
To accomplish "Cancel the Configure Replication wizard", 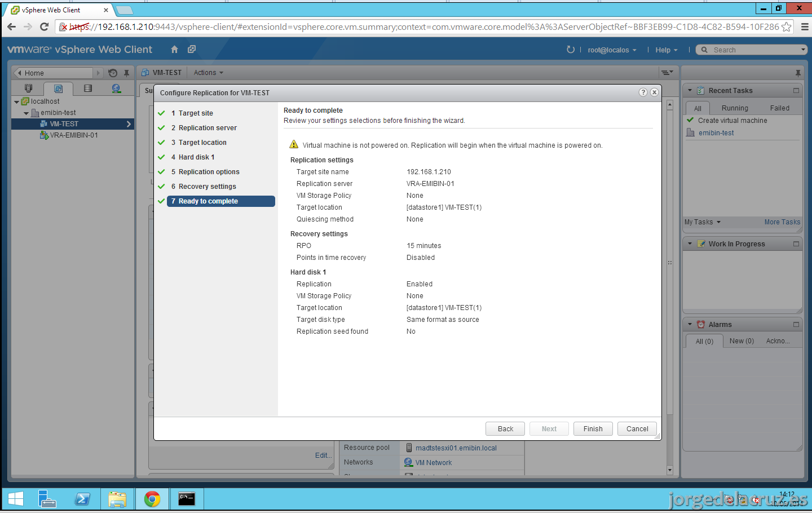I will click(637, 429).
